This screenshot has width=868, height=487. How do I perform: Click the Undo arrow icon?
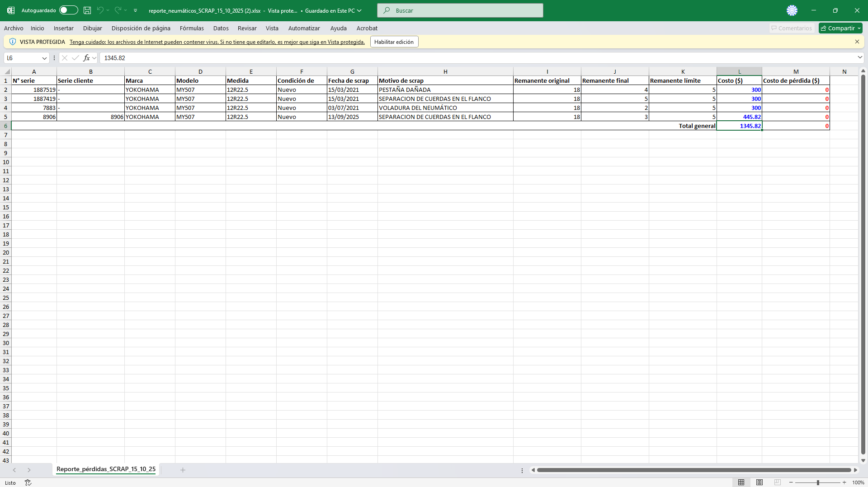coord(100,10)
